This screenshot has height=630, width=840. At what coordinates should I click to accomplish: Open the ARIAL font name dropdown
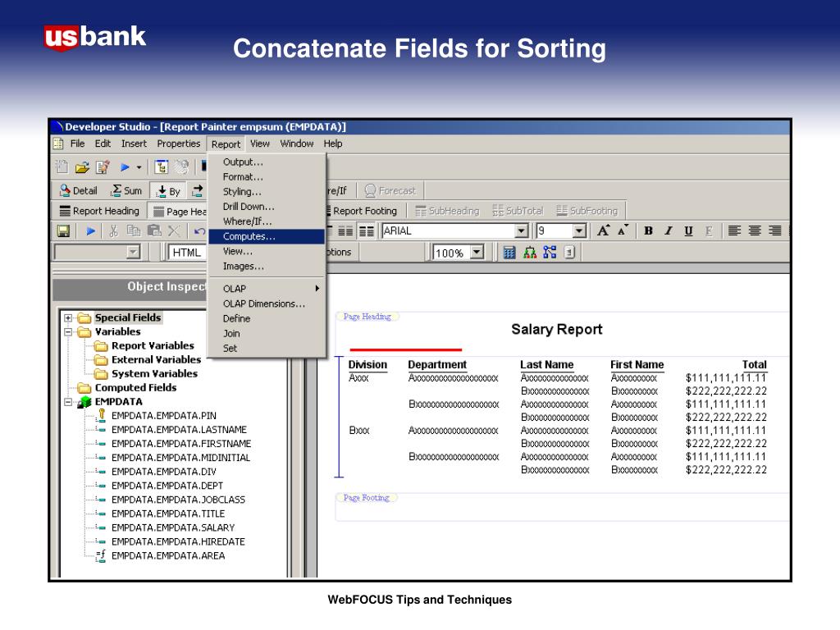[521, 231]
